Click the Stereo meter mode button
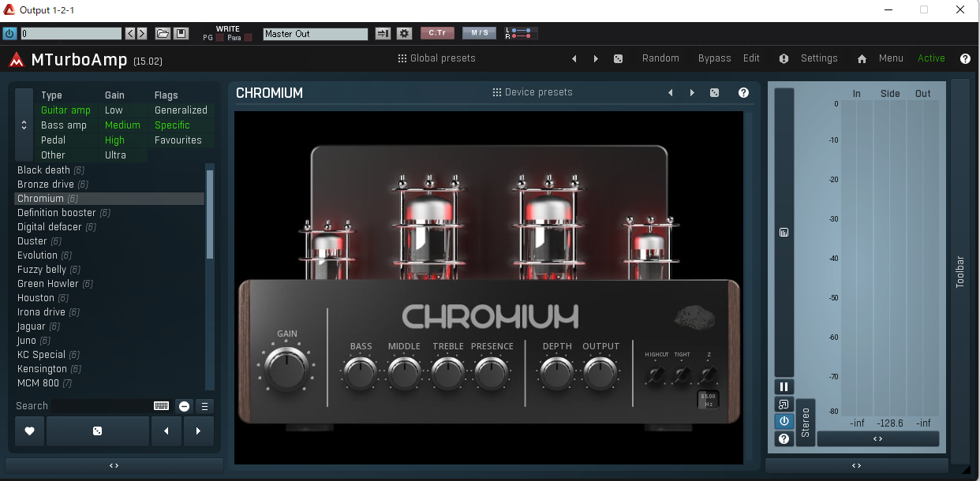The image size is (980, 481). [x=806, y=423]
